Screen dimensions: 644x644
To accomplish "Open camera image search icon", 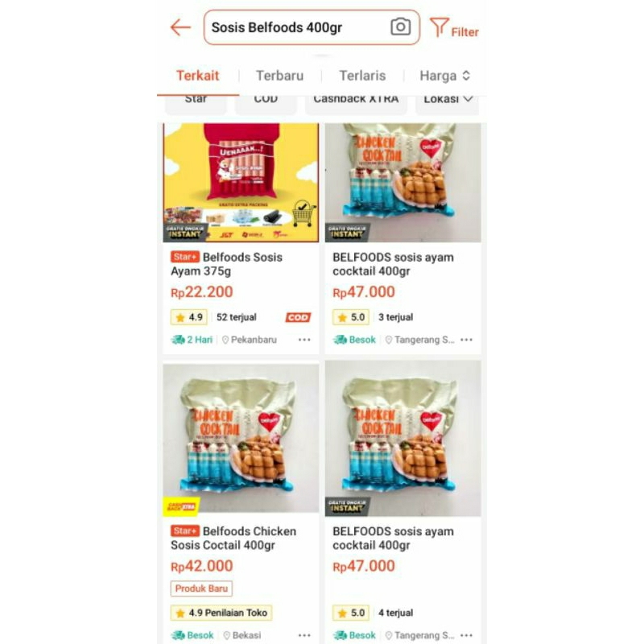I will (400, 27).
